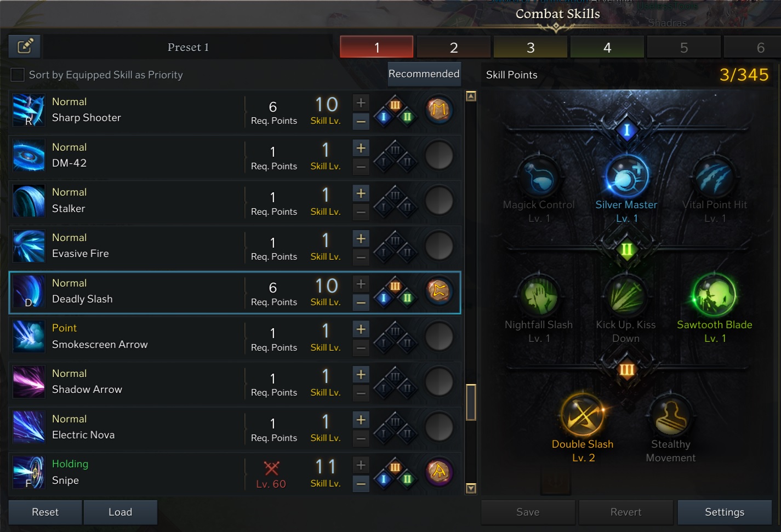The image size is (781, 532).
Task: Select the Nightfall Slash tripod icon
Action: 539,295
